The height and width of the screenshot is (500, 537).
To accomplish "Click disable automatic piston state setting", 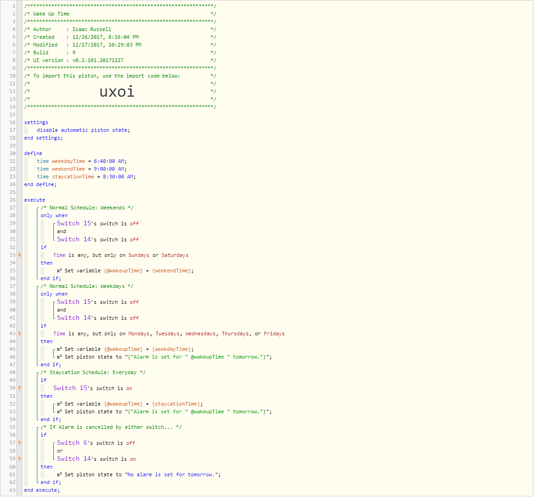I will click(83, 130).
